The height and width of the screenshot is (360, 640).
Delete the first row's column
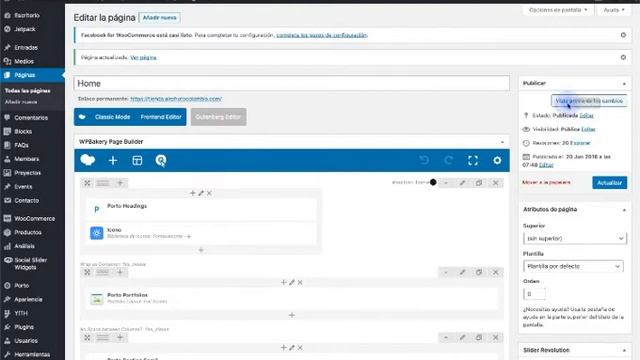click(x=209, y=193)
